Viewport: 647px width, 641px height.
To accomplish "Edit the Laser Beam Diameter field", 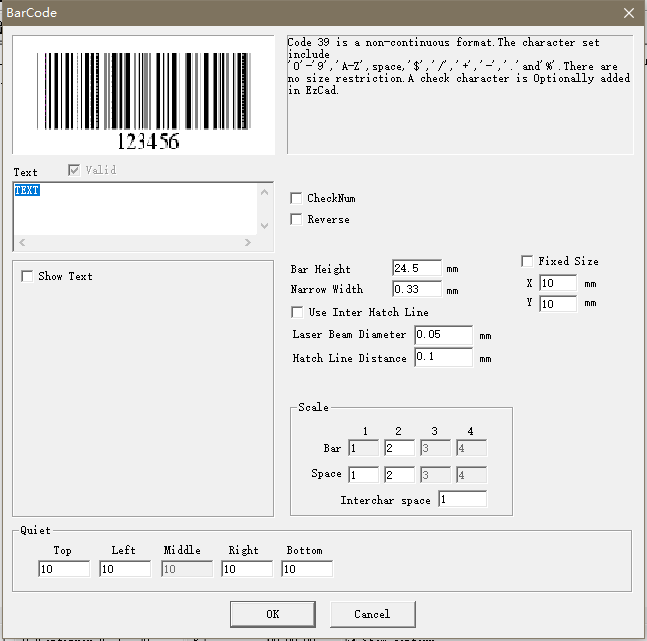I will [444, 335].
